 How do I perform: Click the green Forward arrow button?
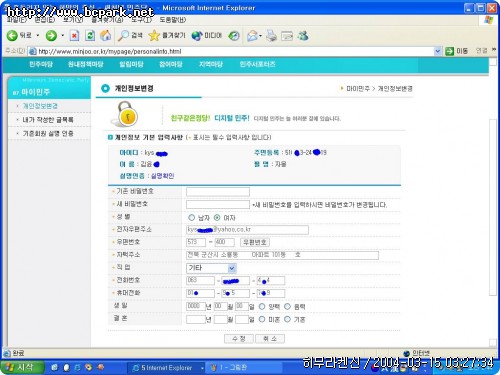click(x=51, y=35)
